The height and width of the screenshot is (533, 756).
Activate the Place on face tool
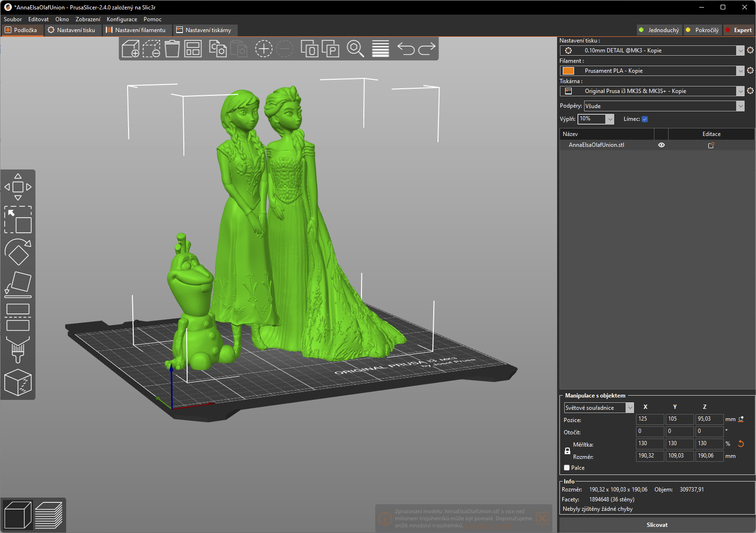coord(18,285)
